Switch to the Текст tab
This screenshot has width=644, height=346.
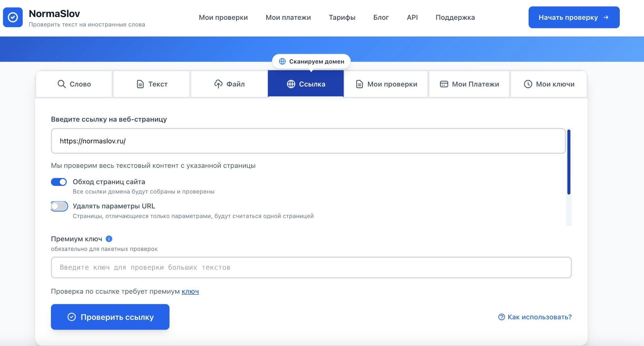point(152,84)
